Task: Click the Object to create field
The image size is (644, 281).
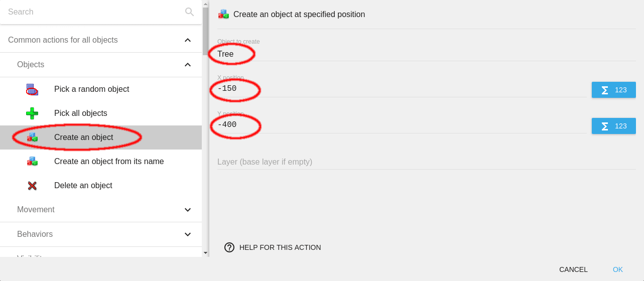Action: tap(402, 54)
